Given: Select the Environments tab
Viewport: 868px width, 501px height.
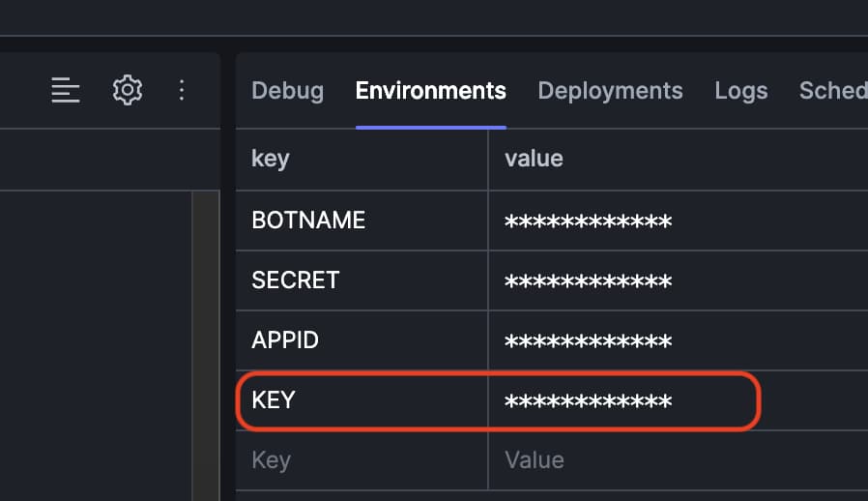Looking at the screenshot, I should 430,91.
